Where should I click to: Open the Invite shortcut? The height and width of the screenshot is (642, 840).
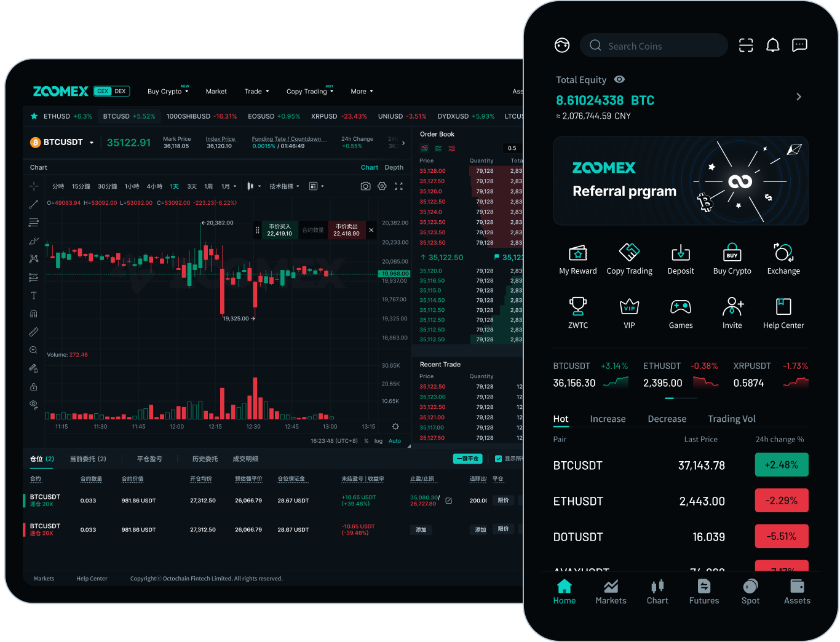point(732,306)
